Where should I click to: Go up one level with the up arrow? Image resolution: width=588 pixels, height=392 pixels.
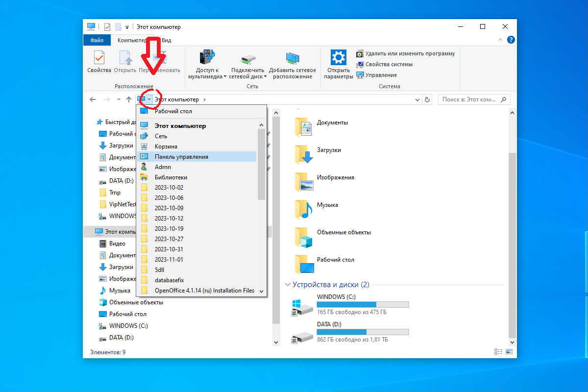(129, 99)
